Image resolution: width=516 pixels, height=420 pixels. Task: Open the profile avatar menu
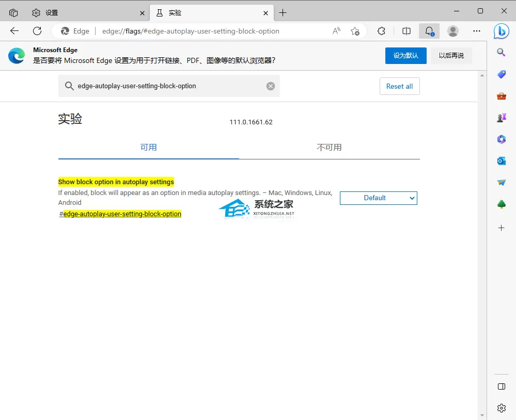pyautogui.click(x=453, y=31)
